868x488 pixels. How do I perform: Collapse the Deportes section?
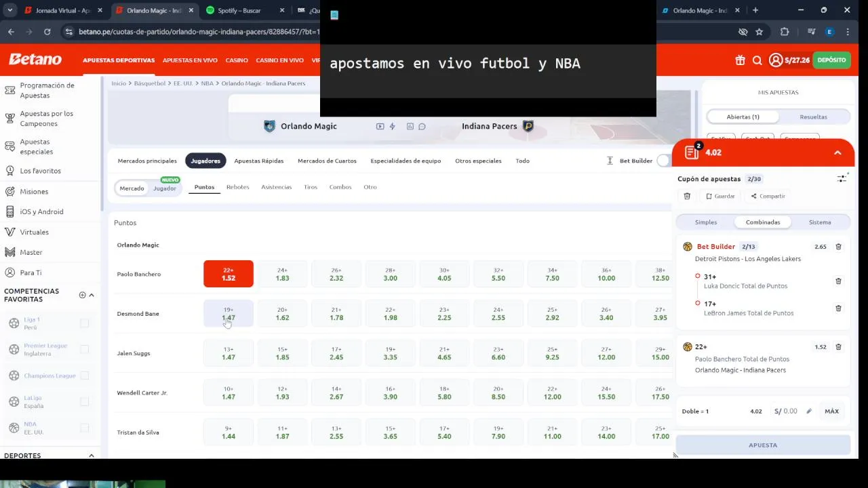(x=92, y=455)
